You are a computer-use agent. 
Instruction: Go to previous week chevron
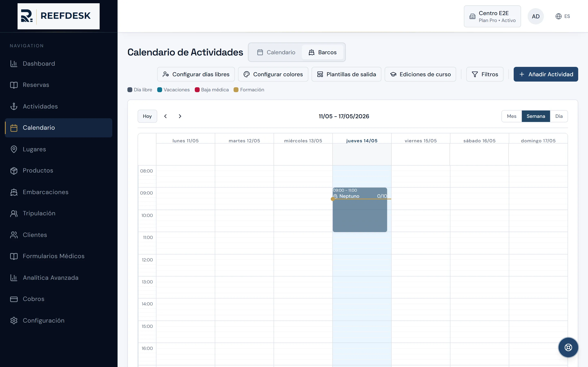(165, 116)
